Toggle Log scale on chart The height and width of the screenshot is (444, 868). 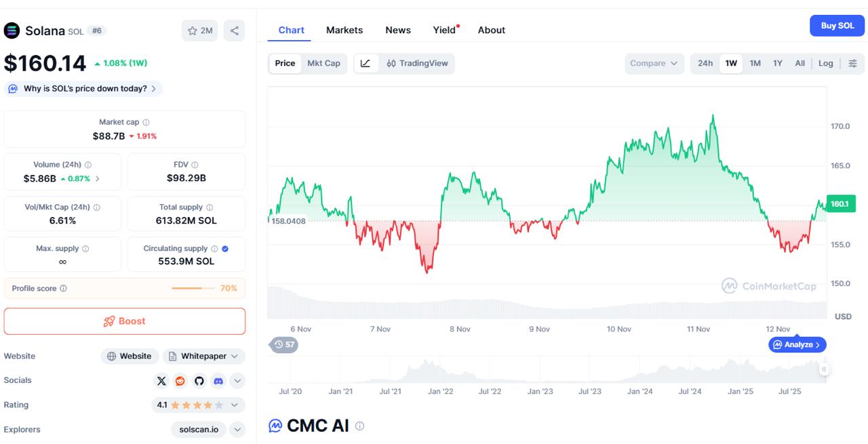pos(825,63)
